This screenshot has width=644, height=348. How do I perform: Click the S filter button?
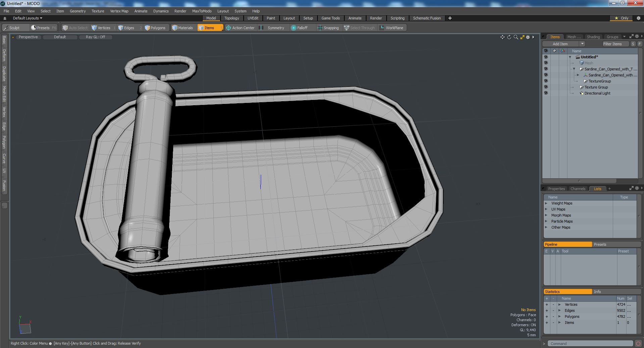coord(633,44)
